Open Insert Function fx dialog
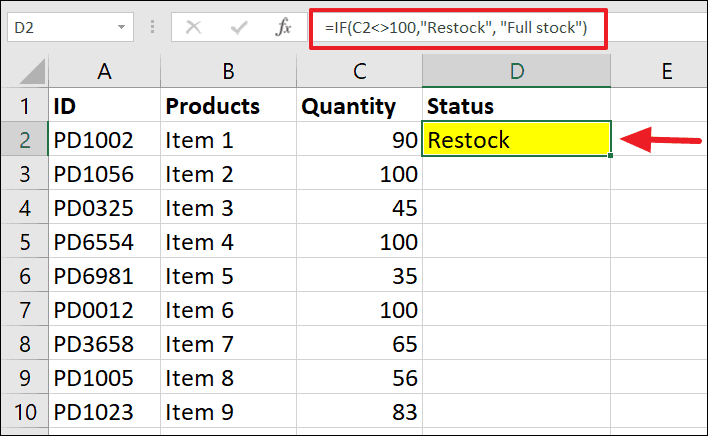Viewport: 708px width, 436px height. [284, 28]
